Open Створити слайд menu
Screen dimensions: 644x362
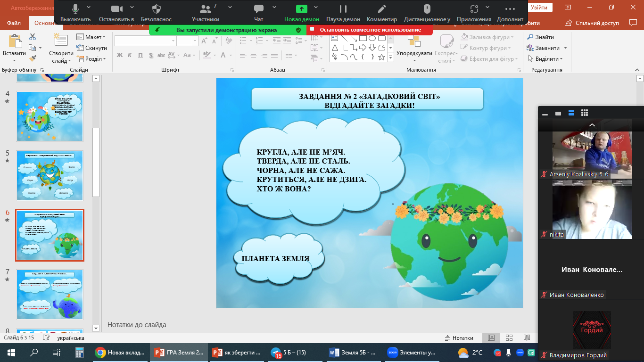click(x=61, y=49)
